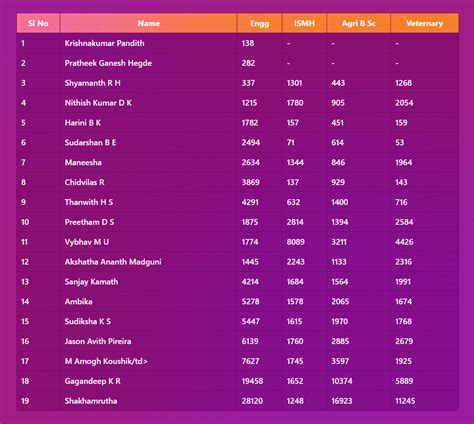Click Agri B Sc rank 2065

pyautogui.click(x=340, y=302)
